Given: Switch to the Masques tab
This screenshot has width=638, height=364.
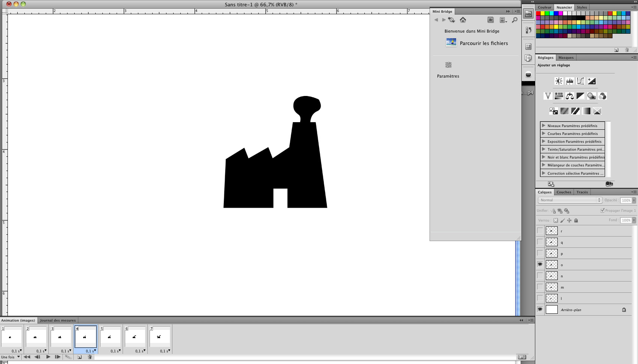Looking at the screenshot, I should [566, 58].
